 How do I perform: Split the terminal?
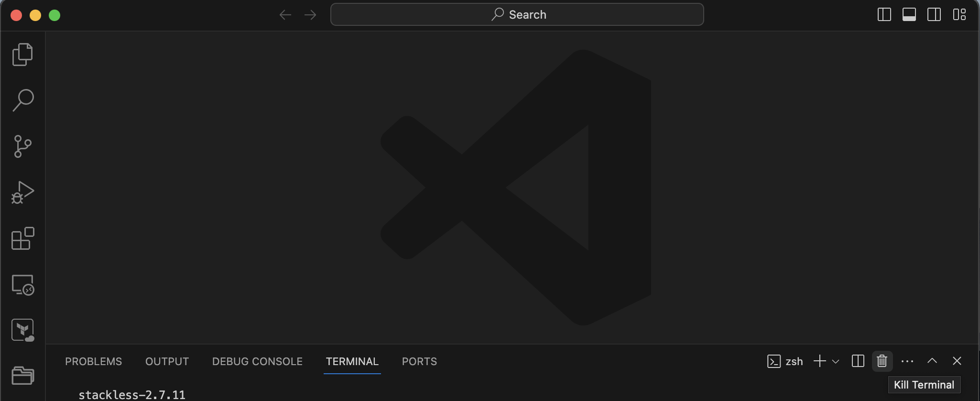coord(858,361)
